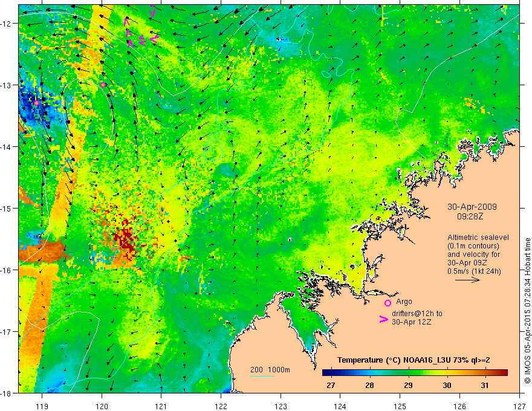532x411 pixels.
Task: Click the colorbar tick label '31'
Action: tap(485, 386)
